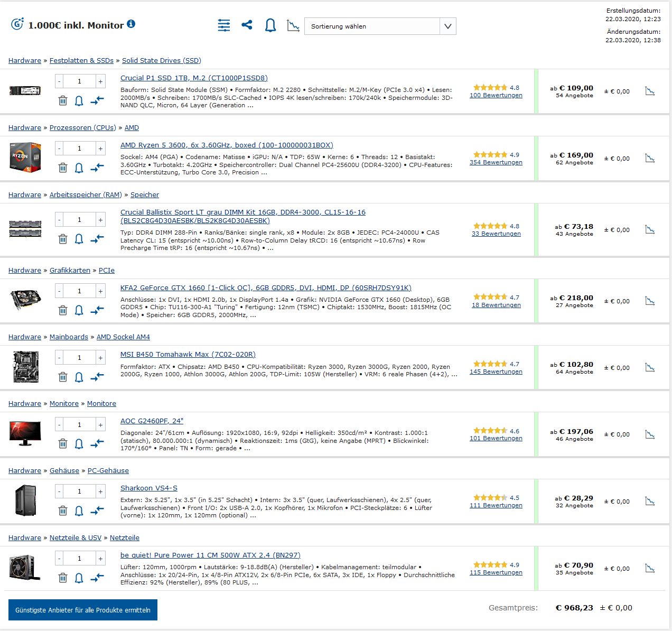Open KFA2 GeForce GTX 1660 product link
This screenshot has height=631, width=672.
pyautogui.click(x=266, y=287)
